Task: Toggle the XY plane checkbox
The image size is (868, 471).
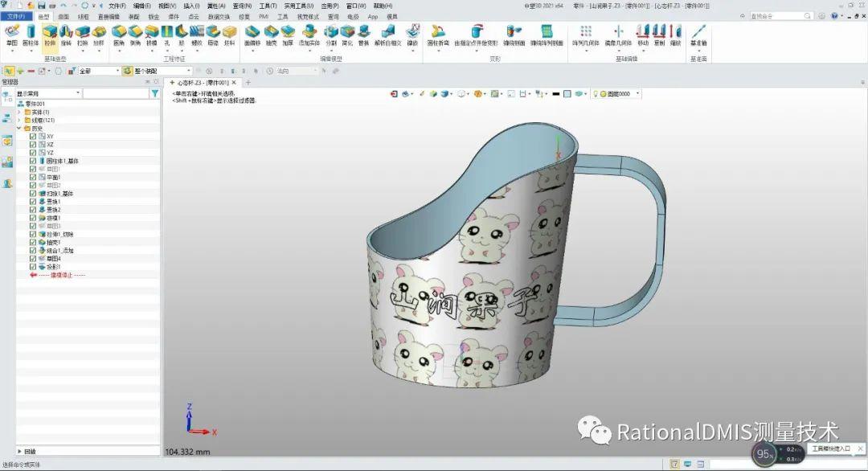Action: (x=33, y=136)
